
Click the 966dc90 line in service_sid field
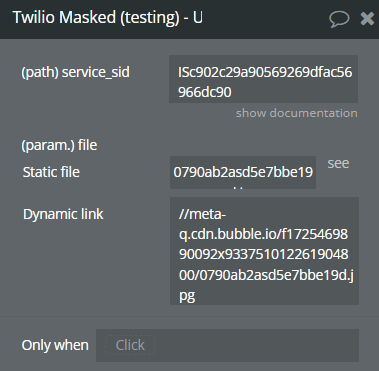click(x=205, y=92)
